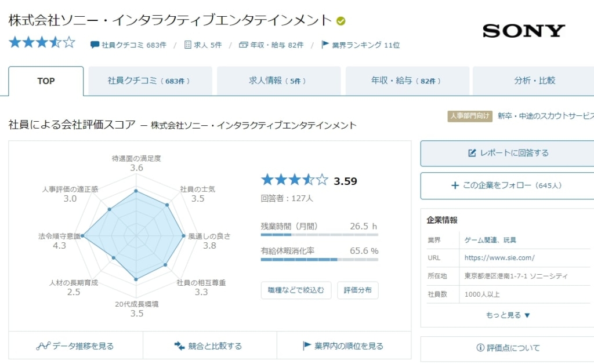Click the SONY logo
594x364 pixels.
click(x=524, y=31)
